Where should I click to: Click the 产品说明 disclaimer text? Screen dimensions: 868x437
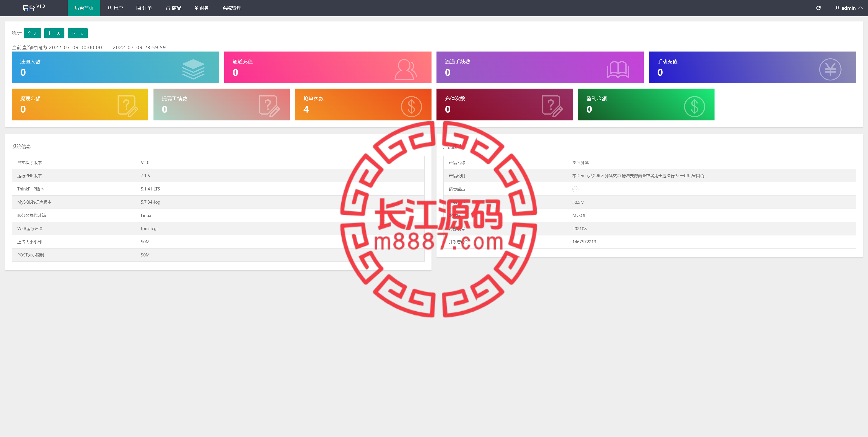click(638, 176)
